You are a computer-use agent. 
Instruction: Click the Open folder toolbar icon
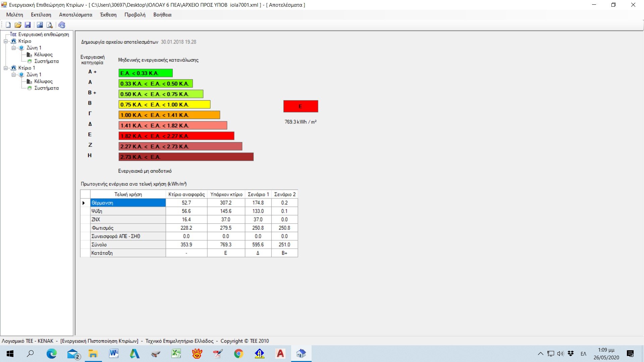(x=18, y=25)
